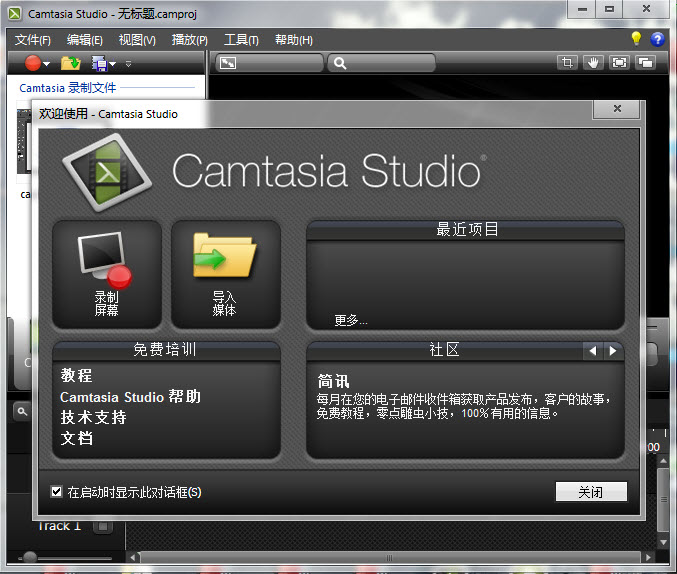
Task: Click the red record button in toolbar
Action: pyautogui.click(x=33, y=63)
